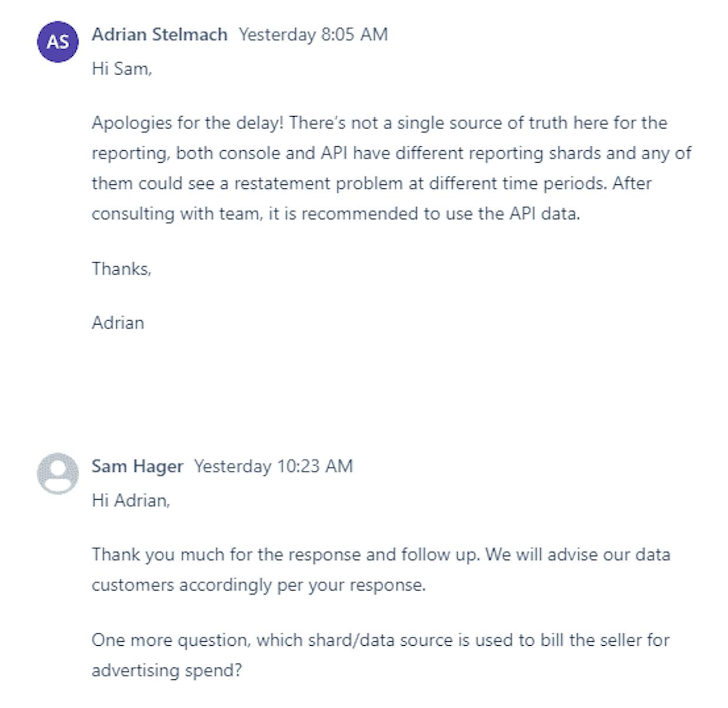Click Adrian Stelmach's purple AS avatar
The width and height of the screenshot is (728, 708).
tap(58, 42)
